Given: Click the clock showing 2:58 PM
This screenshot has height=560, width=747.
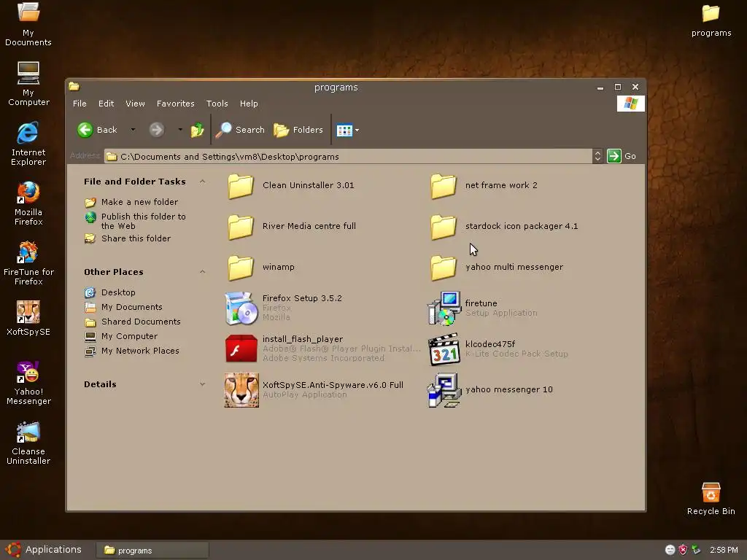Looking at the screenshot, I should click(x=724, y=550).
